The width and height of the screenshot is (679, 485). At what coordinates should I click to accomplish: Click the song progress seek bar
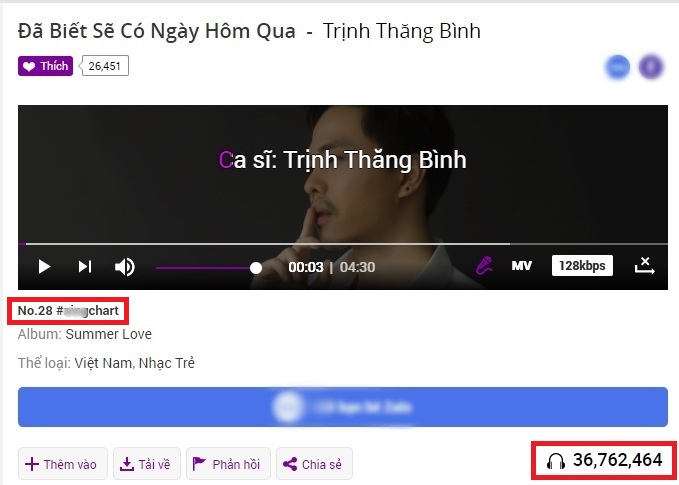(343, 244)
